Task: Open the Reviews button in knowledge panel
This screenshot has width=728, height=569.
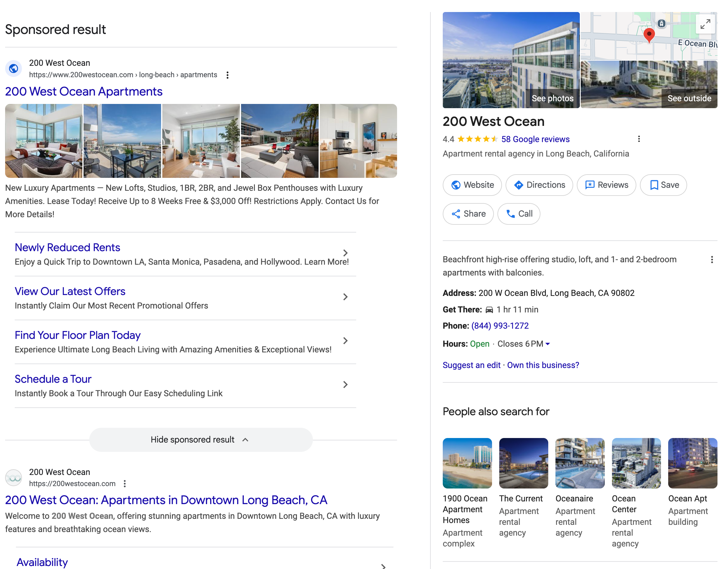Action: (606, 185)
